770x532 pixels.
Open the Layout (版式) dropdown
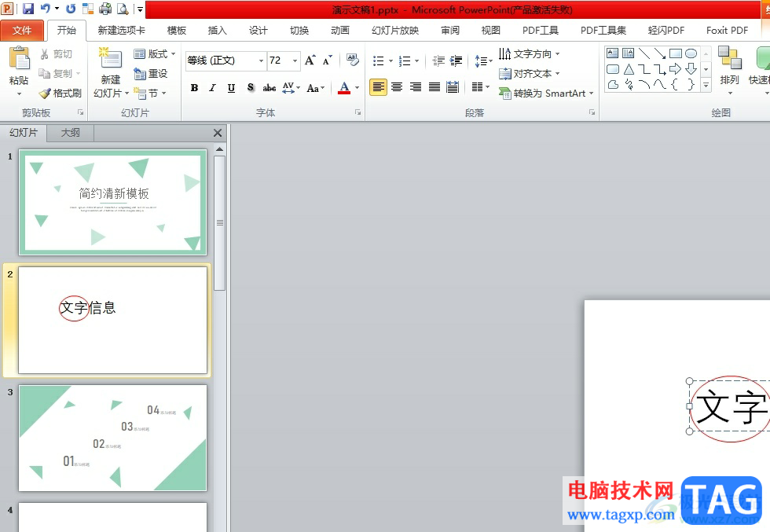154,54
